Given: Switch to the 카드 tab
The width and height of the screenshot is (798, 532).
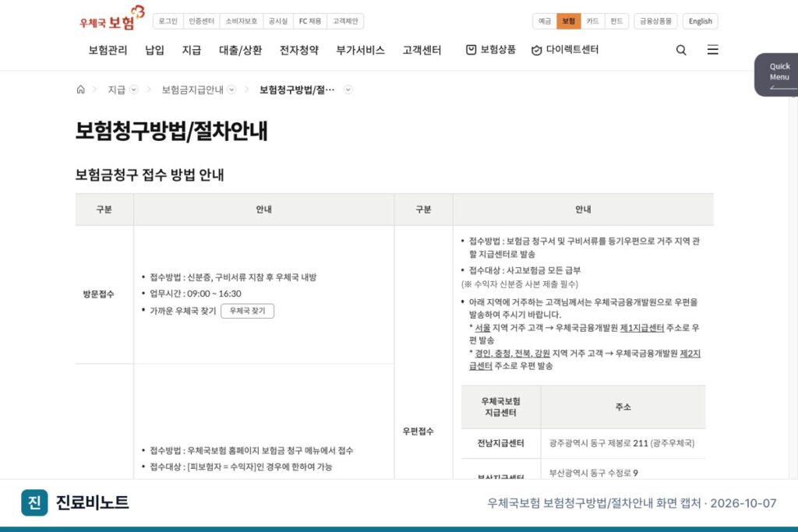Looking at the screenshot, I should pyautogui.click(x=592, y=21).
